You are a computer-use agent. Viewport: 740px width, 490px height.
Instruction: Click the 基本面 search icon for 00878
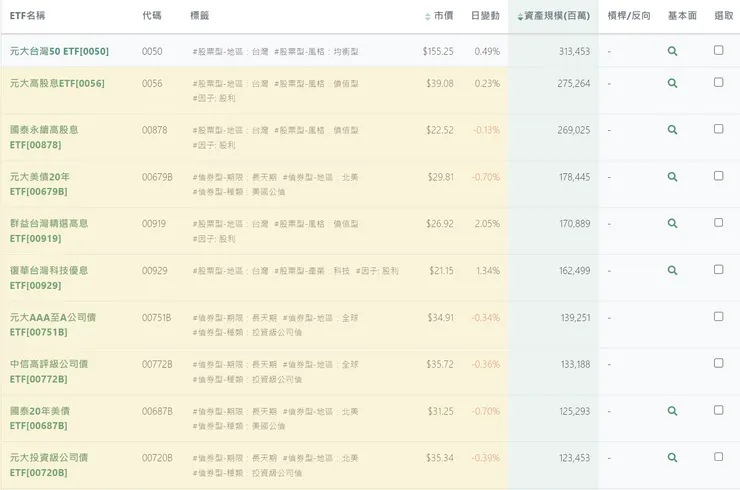[672, 130]
